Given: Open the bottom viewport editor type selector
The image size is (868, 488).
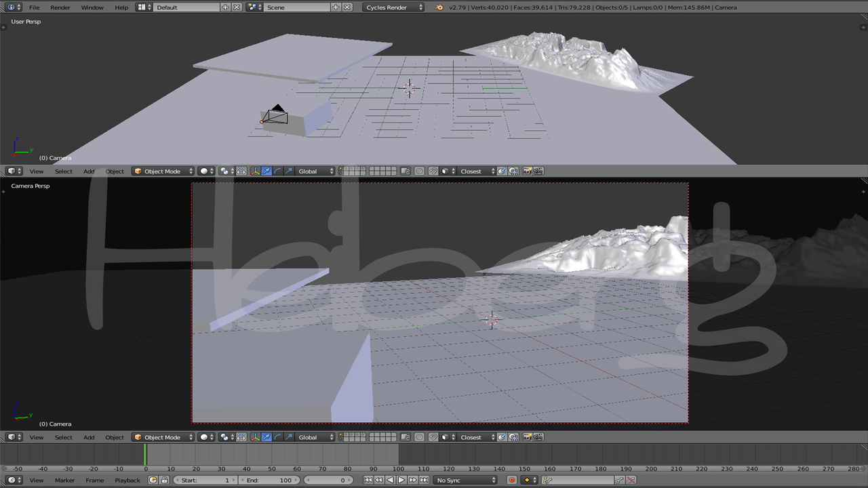Looking at the screenshot, I should click(x=14, y=437).
